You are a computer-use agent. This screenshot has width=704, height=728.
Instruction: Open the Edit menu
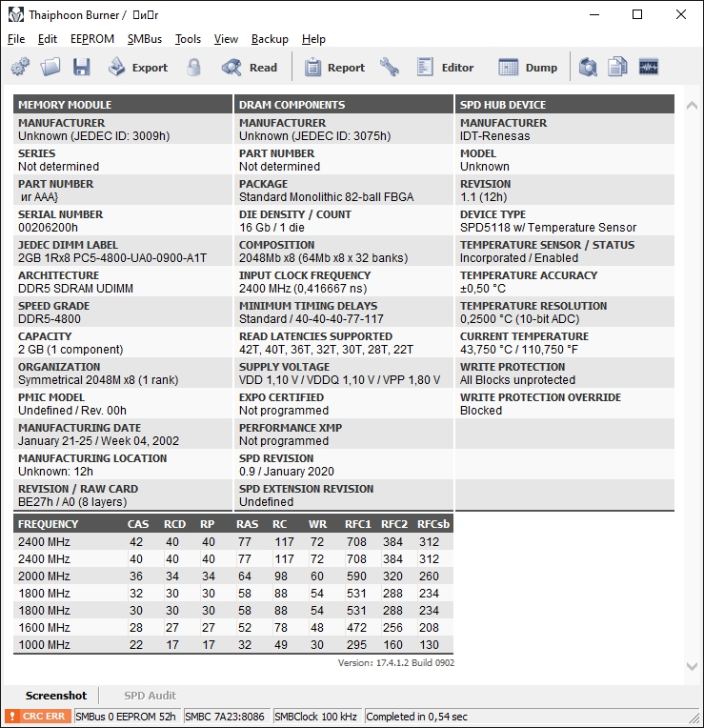(48, 39)
